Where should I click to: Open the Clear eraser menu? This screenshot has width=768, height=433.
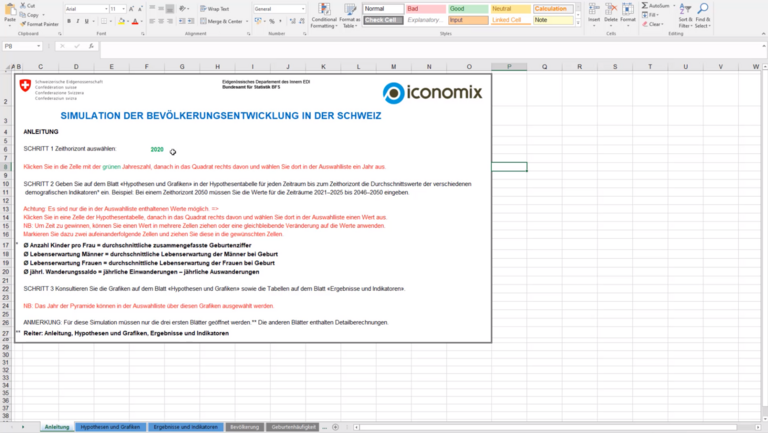click(652, 24)
